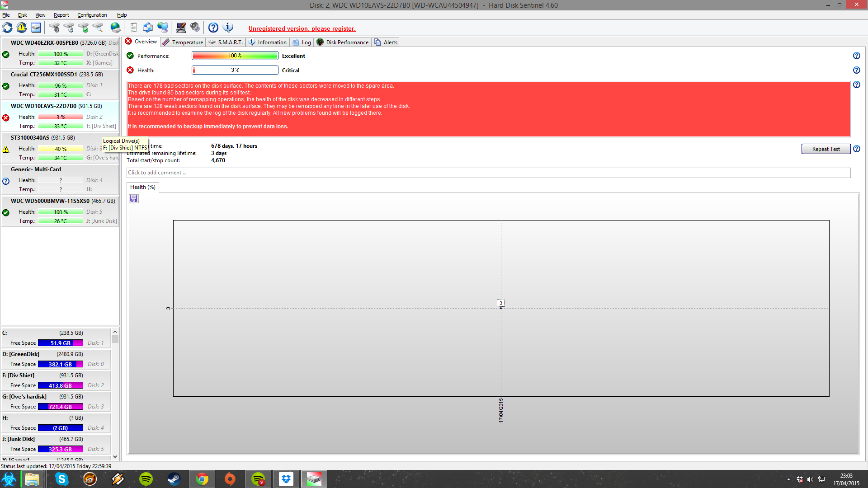This screenshot has height=488, width=868.
Task: Open the File menu
Action: tap(6, 15)
